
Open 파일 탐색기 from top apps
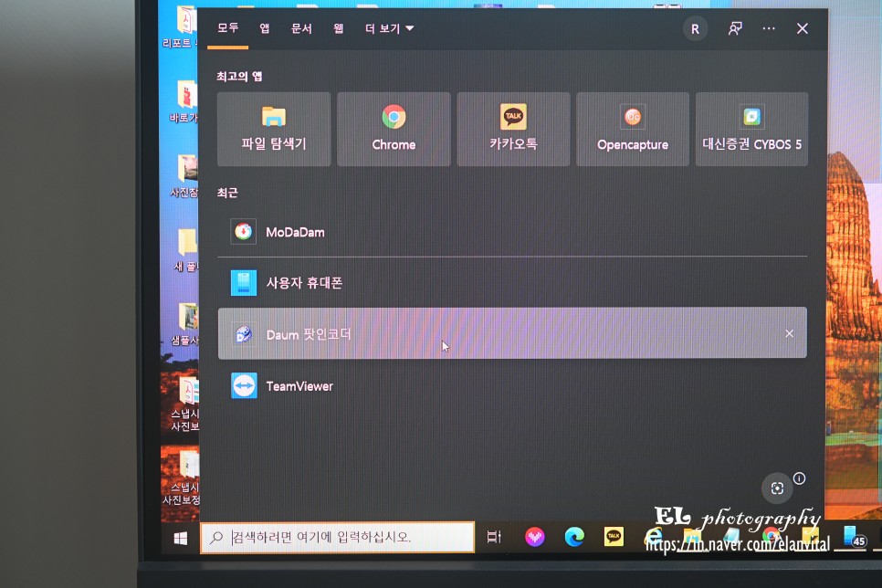tap(274, 128)
